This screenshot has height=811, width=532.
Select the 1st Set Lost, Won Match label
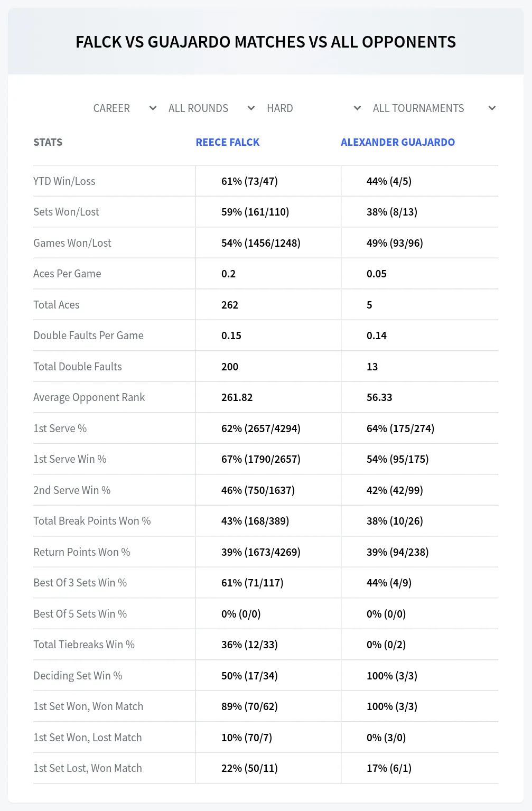tap(88, 768)
